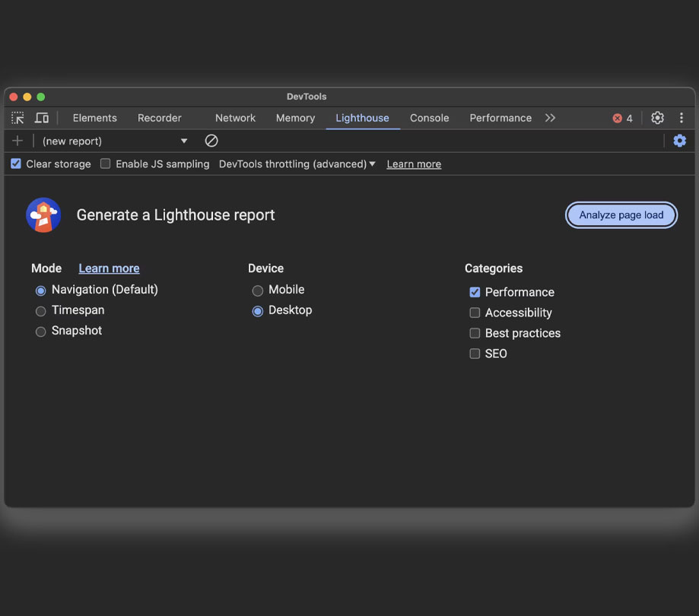699x616 pixels.
Task: Click the DevTools window title
Action: pos(307,97)
